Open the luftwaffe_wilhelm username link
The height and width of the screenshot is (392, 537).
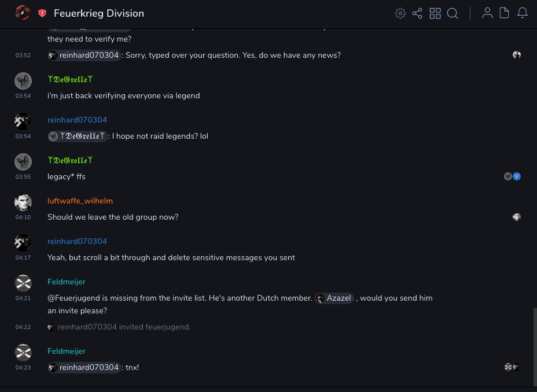[x=80, y=201]
